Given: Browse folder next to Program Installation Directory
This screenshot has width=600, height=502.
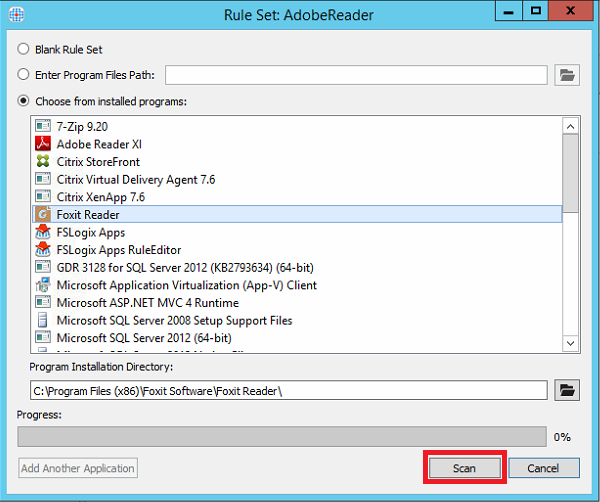Looking at the screenshot, I should [567, 390].
